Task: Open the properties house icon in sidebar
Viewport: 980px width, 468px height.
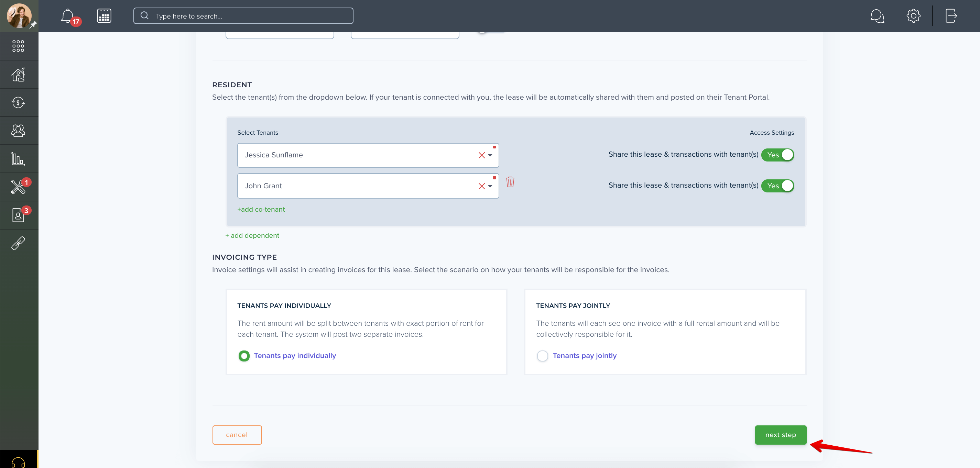Action: tap(18, 75)
